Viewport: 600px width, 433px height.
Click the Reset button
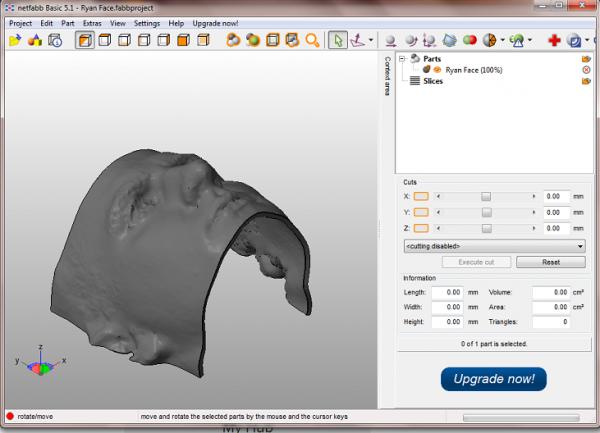click(551, 262)
